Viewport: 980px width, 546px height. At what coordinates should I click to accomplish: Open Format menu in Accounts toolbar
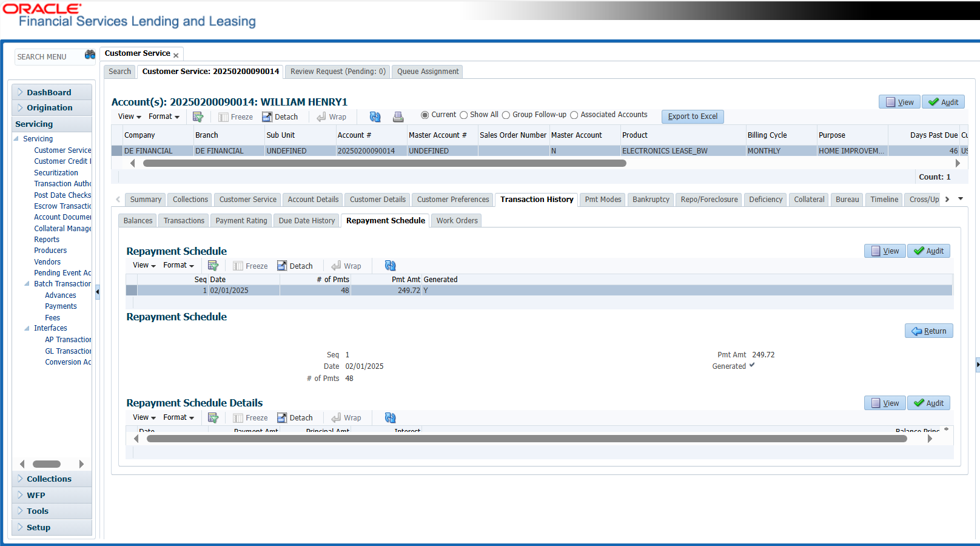coord(164,116)
